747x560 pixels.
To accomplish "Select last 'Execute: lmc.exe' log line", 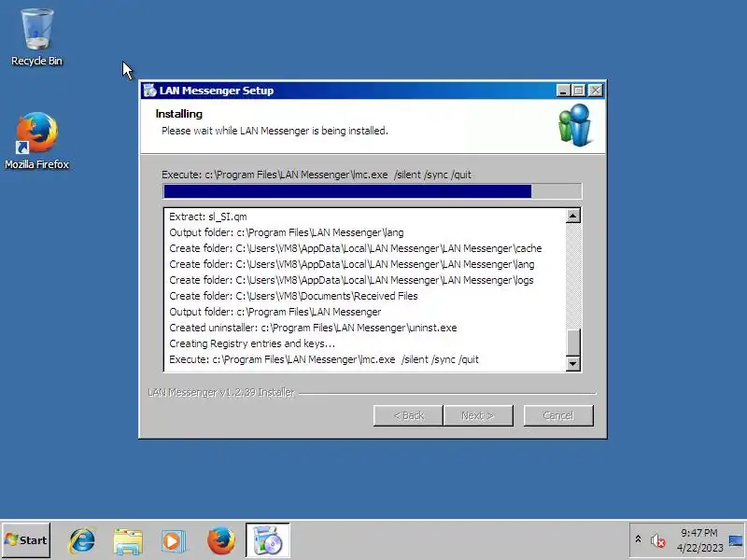I will coord(324,359).
